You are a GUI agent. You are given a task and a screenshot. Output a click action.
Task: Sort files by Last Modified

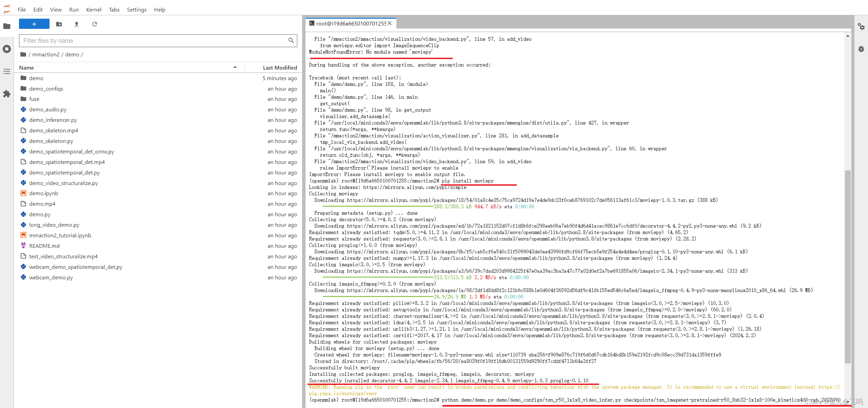click(x=279, y=68)
